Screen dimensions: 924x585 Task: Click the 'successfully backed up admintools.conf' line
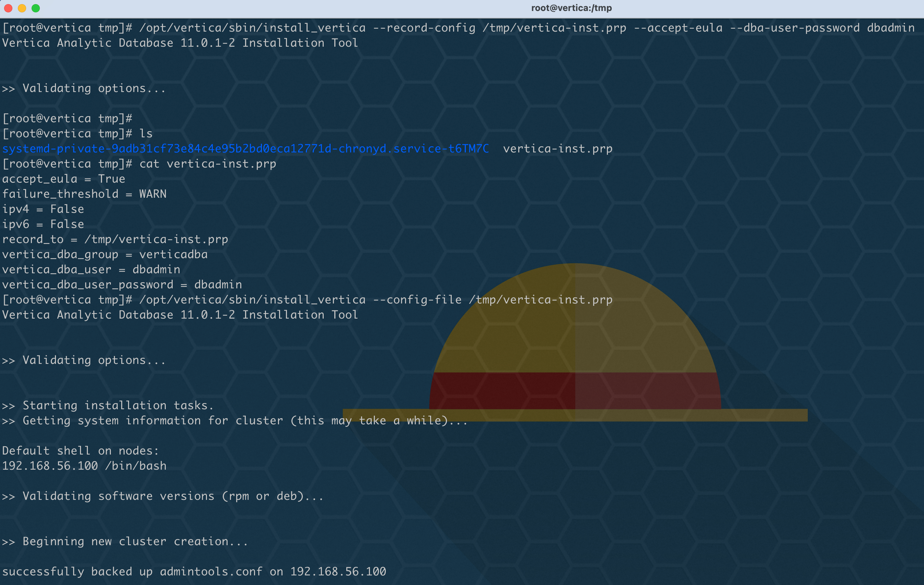pos(194,572)
